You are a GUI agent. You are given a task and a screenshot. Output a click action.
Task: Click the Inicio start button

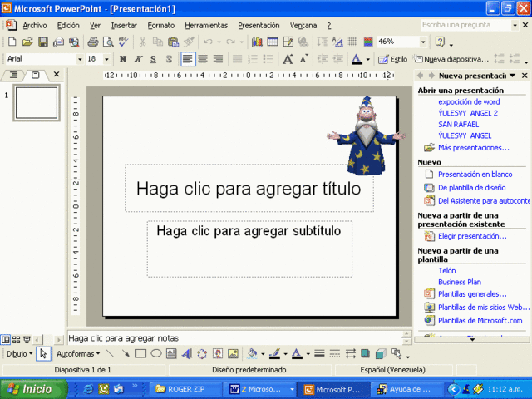coord(33,389)
